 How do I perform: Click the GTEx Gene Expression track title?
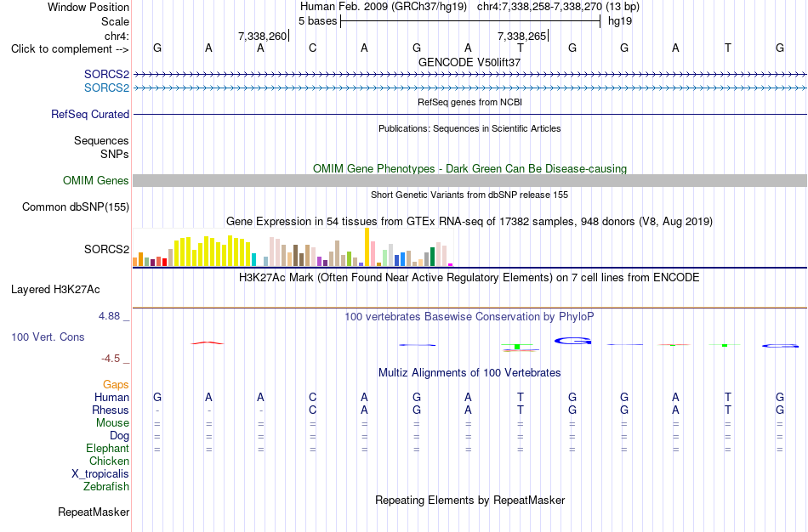[469, 222]
